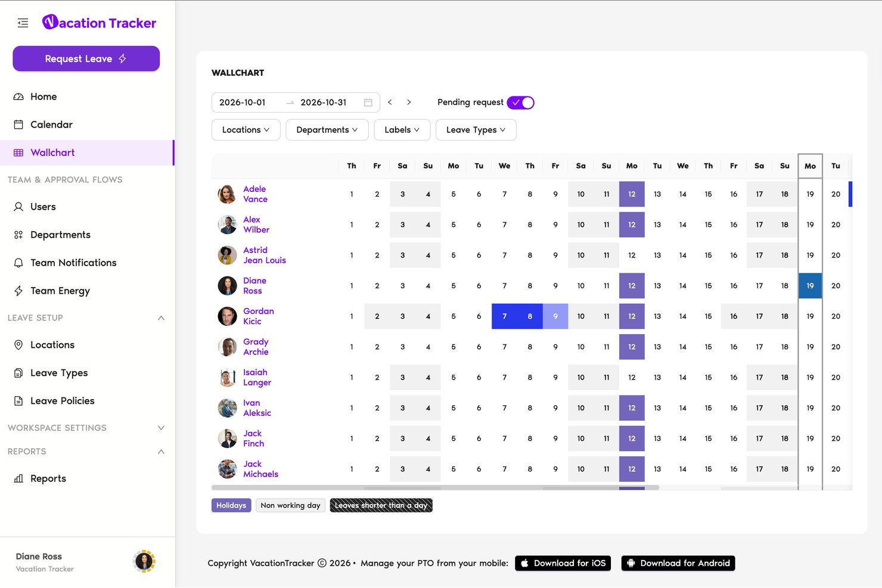Click Gordan Kicic's avatar
Screen dimensions: 882x588
point(227,316)
